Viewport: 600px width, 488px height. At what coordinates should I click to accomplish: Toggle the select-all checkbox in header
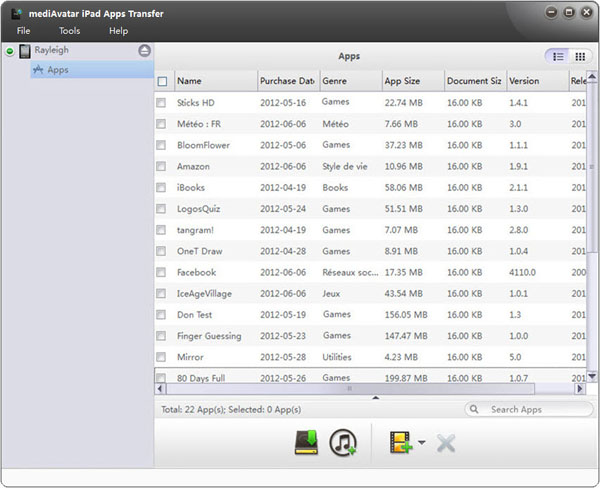point(162,81)
